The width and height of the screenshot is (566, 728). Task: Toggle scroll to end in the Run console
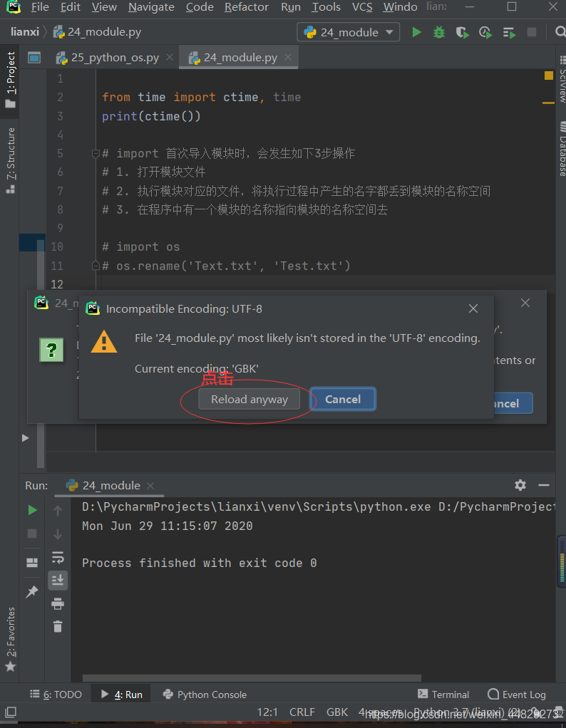pos(58,581)
